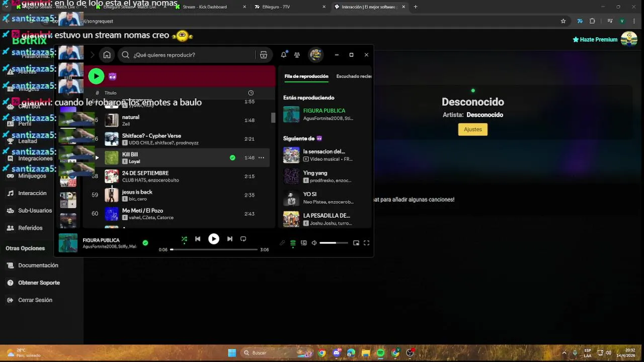The height and width of the screenshot is (362, 644).
Task: Open Windows Start menu
Action: [x=232, y=353]
